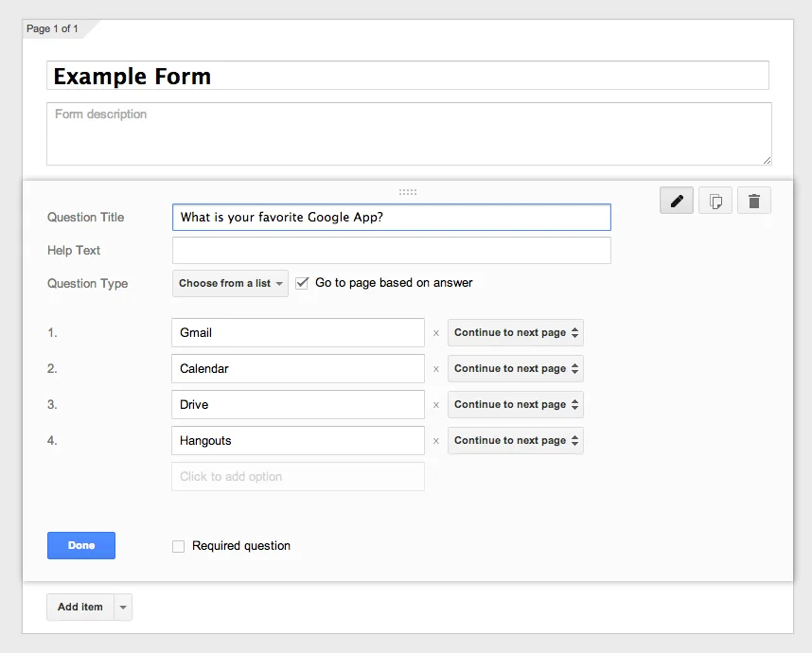The width and height of the screenshot is (812, 653).
Task: Click the duplicate question icon
Action: point(715,201)
